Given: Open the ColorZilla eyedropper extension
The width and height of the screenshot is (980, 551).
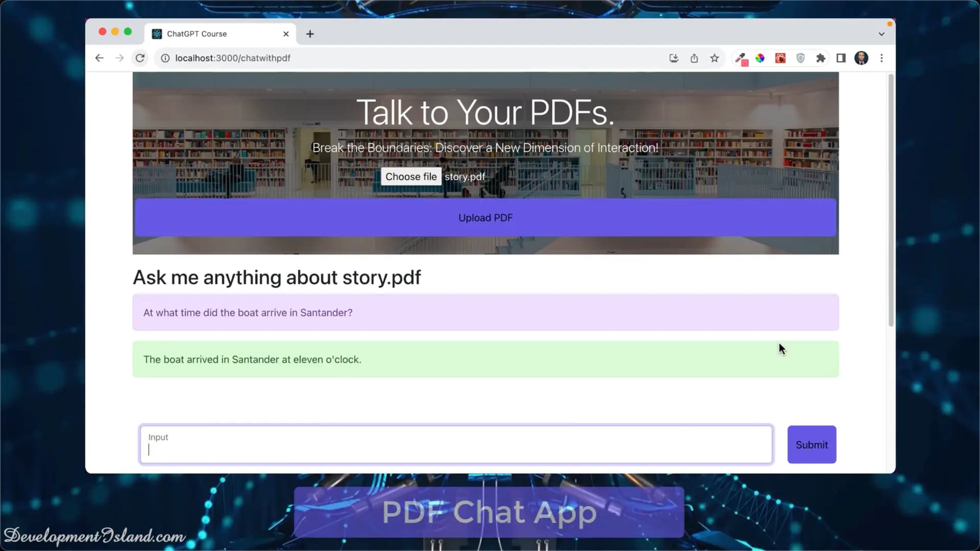Looking at the screenshot, I should (741, 58).
